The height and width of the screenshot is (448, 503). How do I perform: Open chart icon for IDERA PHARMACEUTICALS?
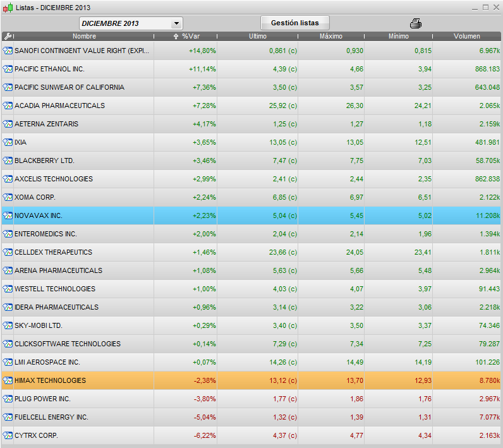[x=8, y=307]
